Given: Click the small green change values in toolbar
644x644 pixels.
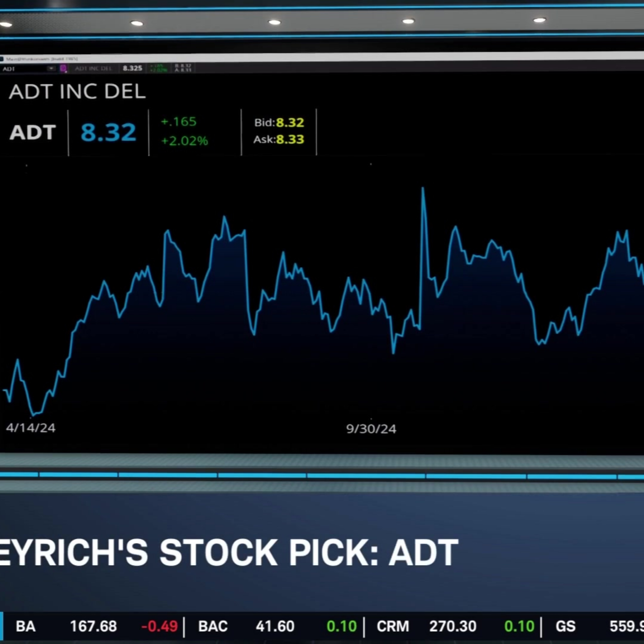Looking at the screenshot, I should coord(158,68).
